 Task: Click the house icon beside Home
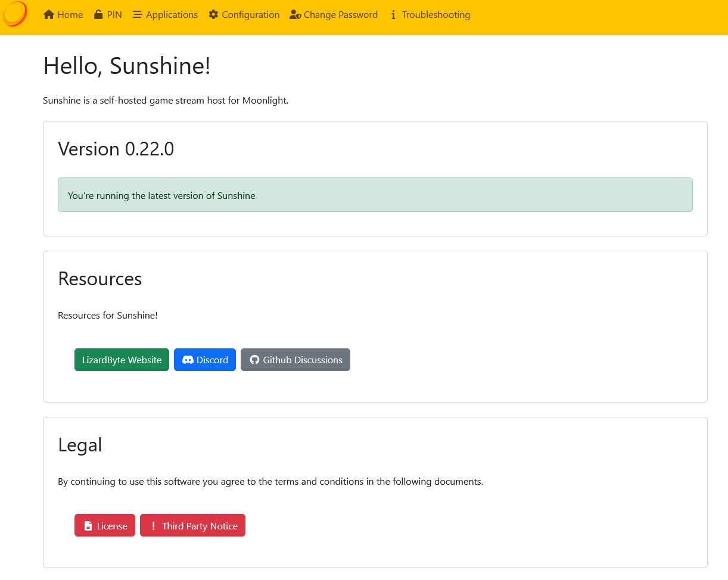[49, 15]
